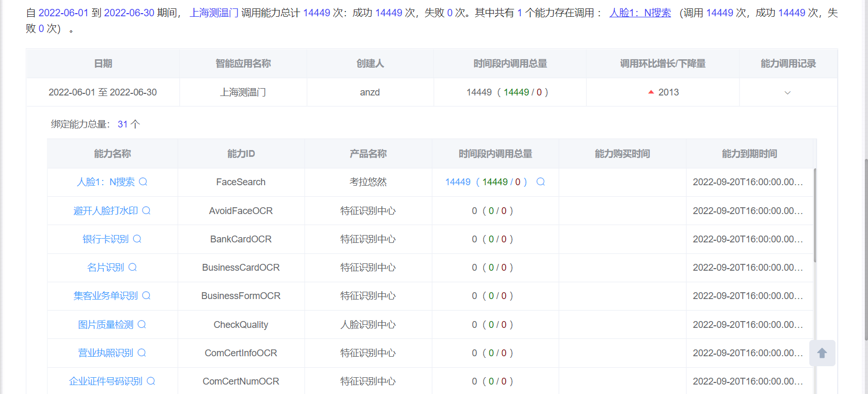Click the 能力到期时间 column header
868x394 pixels.
coord(750,154)
